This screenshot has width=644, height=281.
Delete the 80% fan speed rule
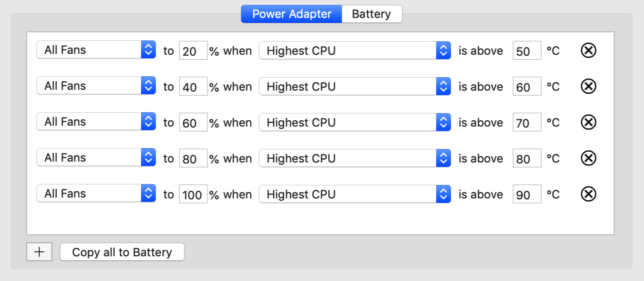[588, 158]
